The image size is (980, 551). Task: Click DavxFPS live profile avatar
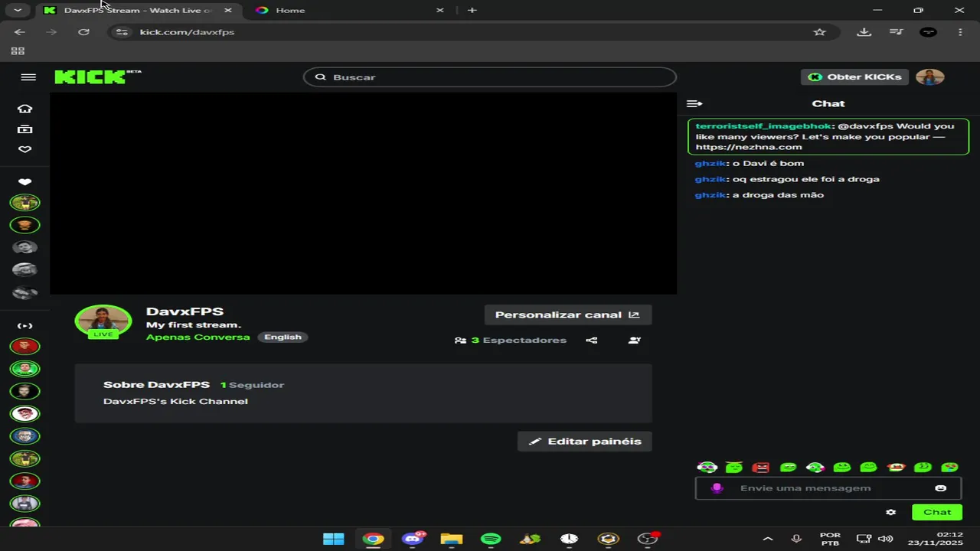pos(103,321)
